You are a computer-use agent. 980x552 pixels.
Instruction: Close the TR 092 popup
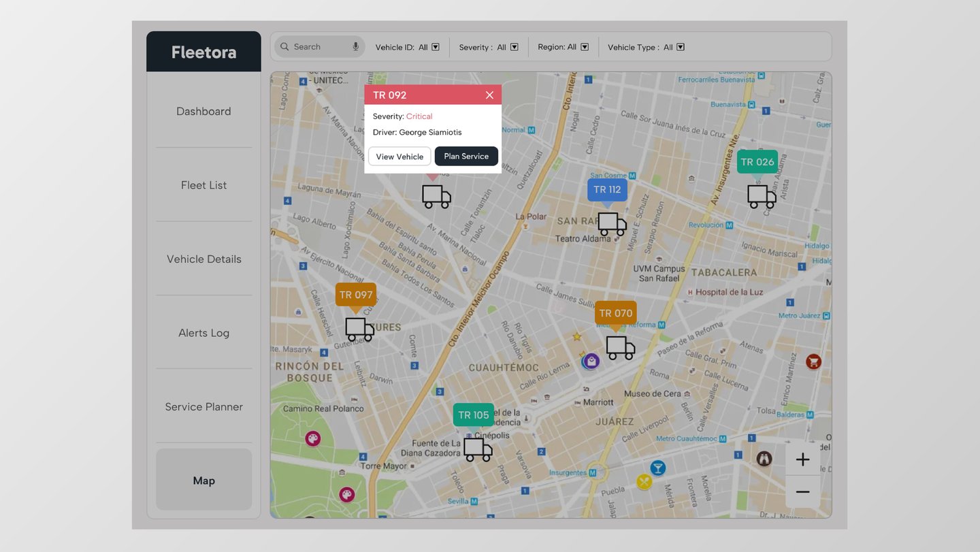pos(489,95)
